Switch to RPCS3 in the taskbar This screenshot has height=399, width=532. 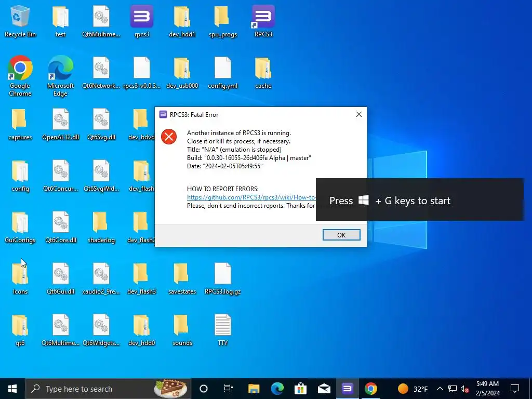coord(347,389)
